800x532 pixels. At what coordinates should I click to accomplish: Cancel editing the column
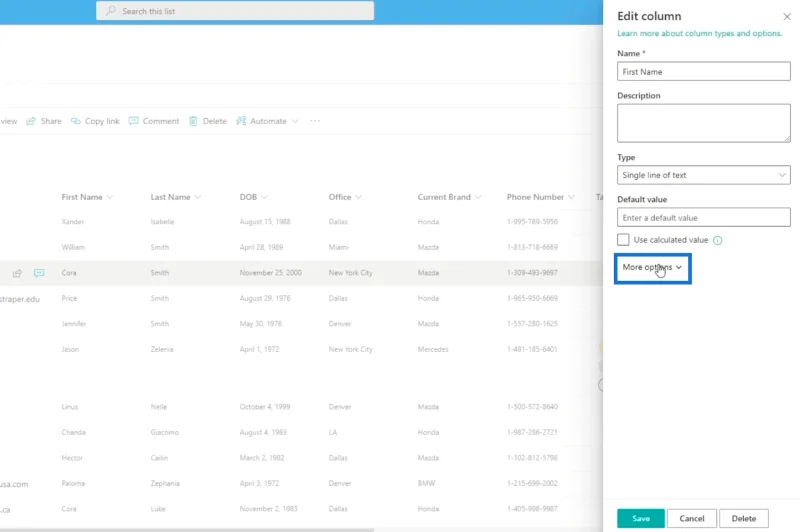coord(692,518)
